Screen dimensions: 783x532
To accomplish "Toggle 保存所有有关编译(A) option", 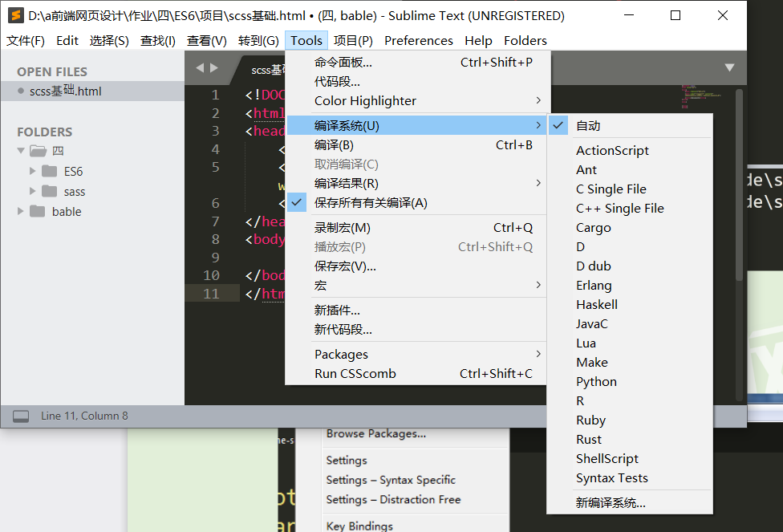I will (417, 203).
